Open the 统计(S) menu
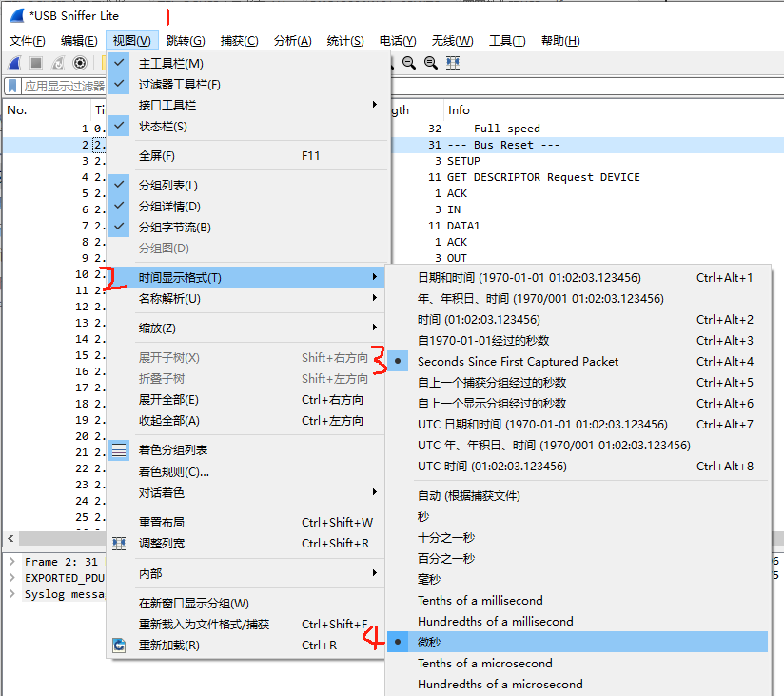 pyautogui.click(x=345, y=41)
